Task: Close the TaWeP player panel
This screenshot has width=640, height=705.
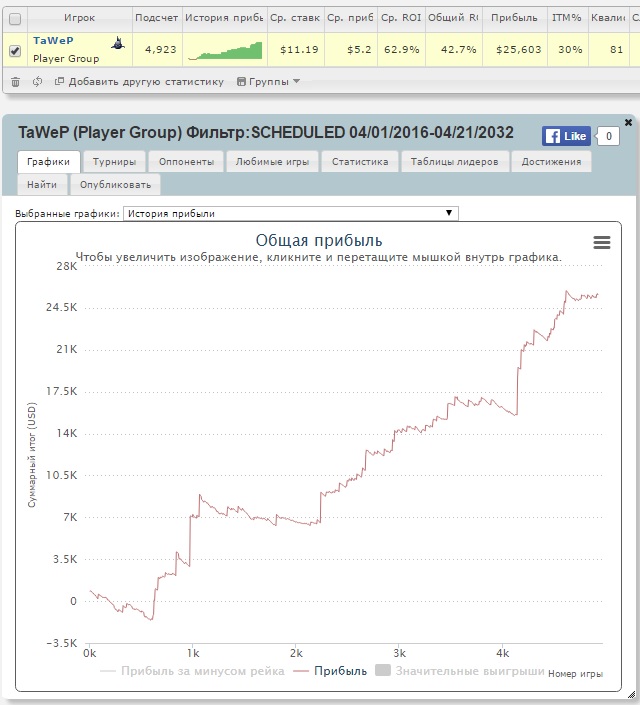Action: point(628,122)
